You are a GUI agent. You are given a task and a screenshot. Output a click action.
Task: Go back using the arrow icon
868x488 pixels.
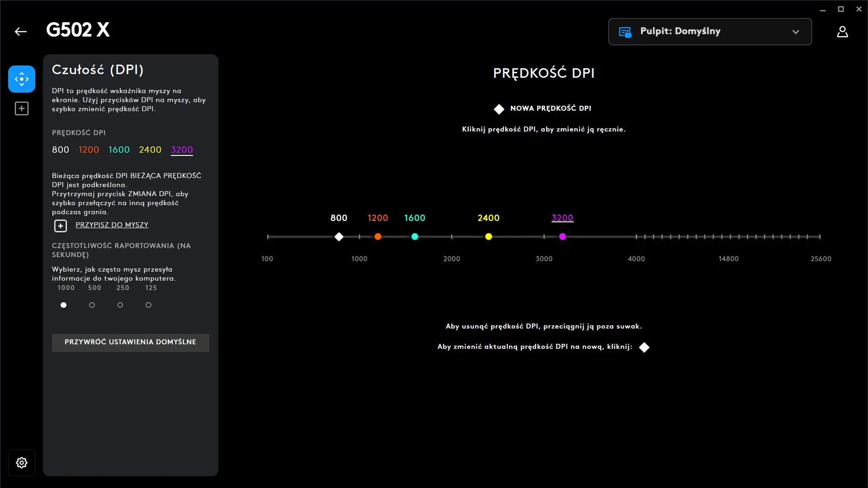point(21,32)
